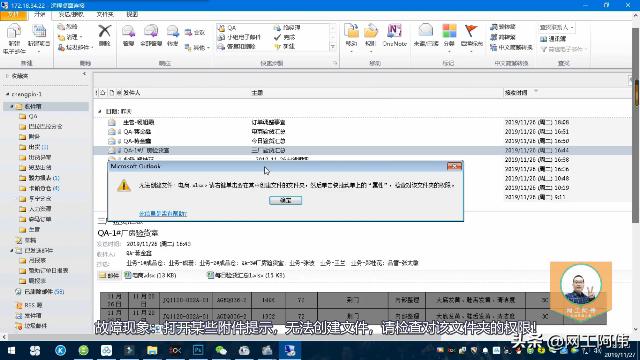
Task: Open the Junk mail dropdown
Action: (x=76, y=48)
